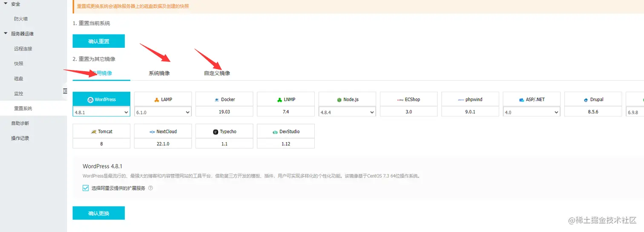Open 监控 in the sidebar
This screenshot has height=232, width=644.
coord(19,93)
